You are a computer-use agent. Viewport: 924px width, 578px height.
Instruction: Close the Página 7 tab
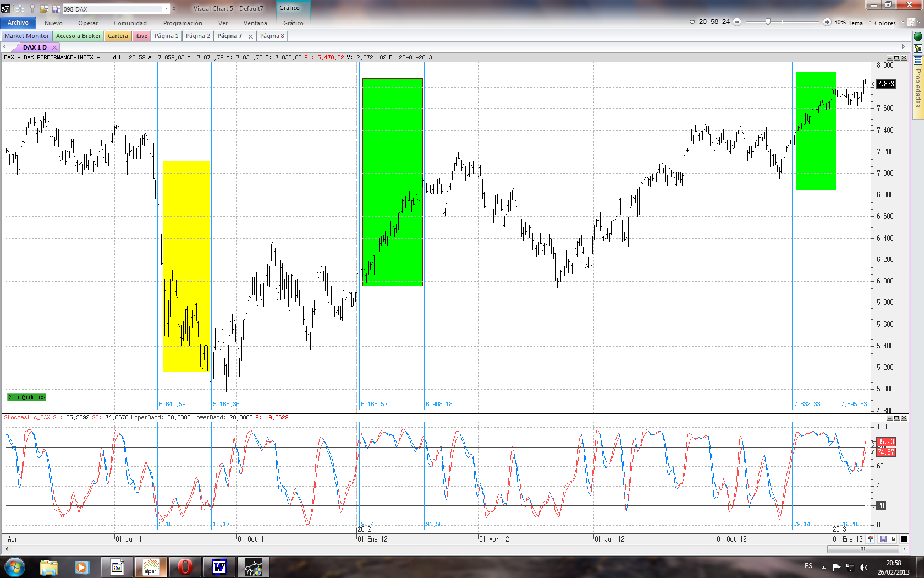click(x=251, y=36)
